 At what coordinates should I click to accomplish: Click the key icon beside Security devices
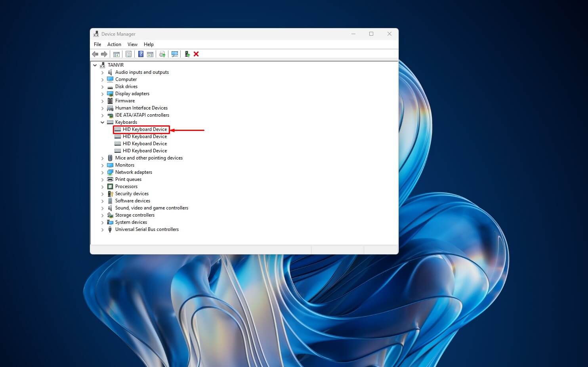pos(110,194)
